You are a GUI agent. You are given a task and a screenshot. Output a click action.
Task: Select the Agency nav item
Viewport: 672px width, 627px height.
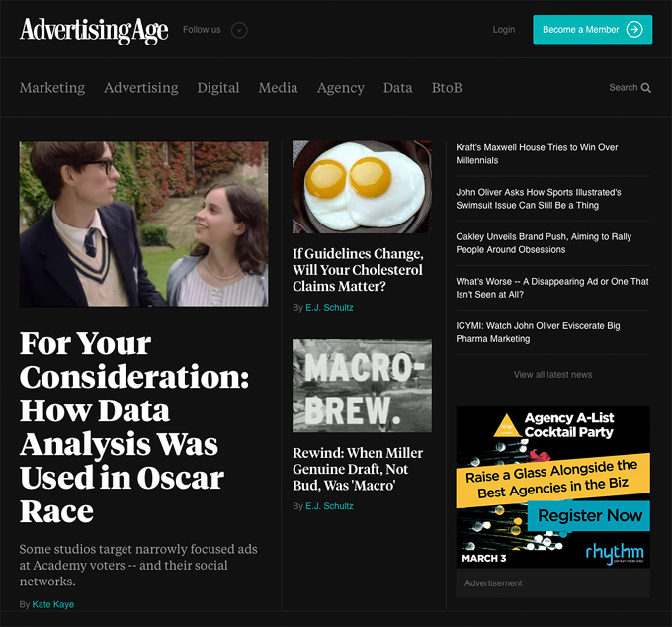point(341,88)
